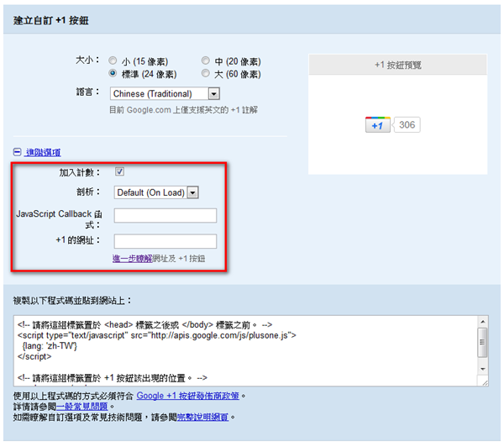The width and height of the screenshot is (504, 447).
Task: Open the 完整說明網頁 link
Action: (x=202, y=418)
